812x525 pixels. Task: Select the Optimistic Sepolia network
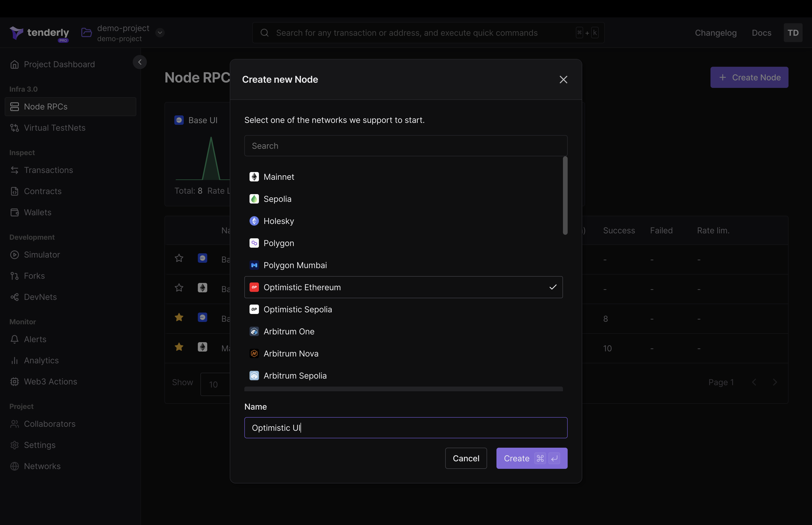pyautogui.click(x=403, y=309)
